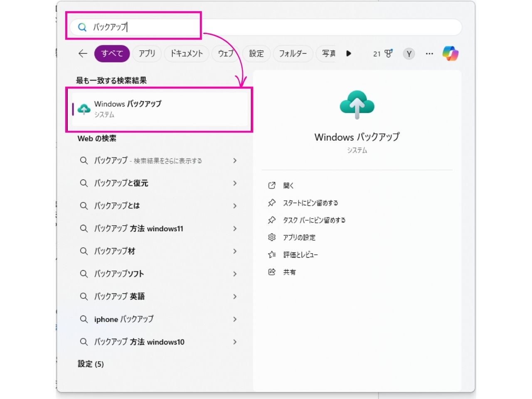532x399 pixels.
Task: Select the アプリの設定 gear icon
Action: pyautogui.click(x=272, y=237)
